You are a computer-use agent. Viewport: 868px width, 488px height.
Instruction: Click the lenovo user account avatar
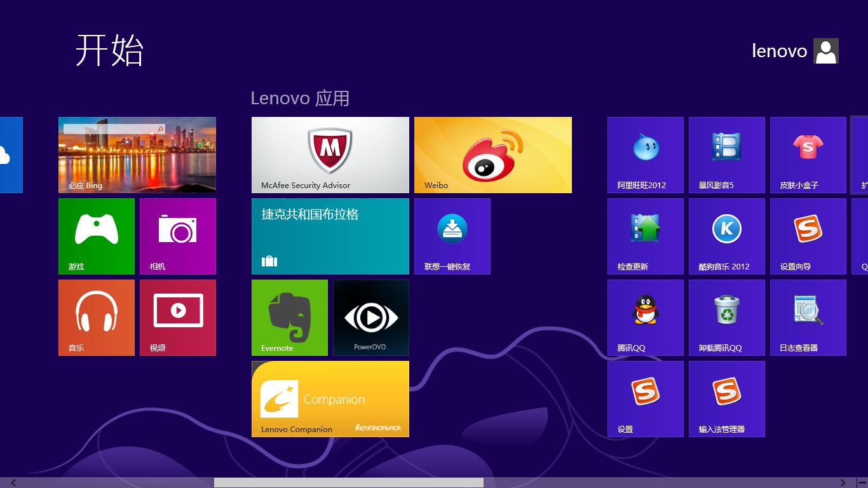825,51
